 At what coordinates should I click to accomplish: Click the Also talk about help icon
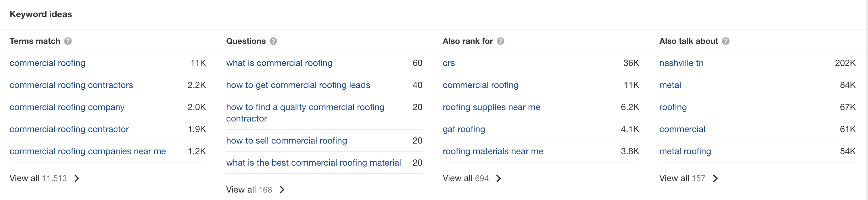pyautogui.click(x=726, y=41)
